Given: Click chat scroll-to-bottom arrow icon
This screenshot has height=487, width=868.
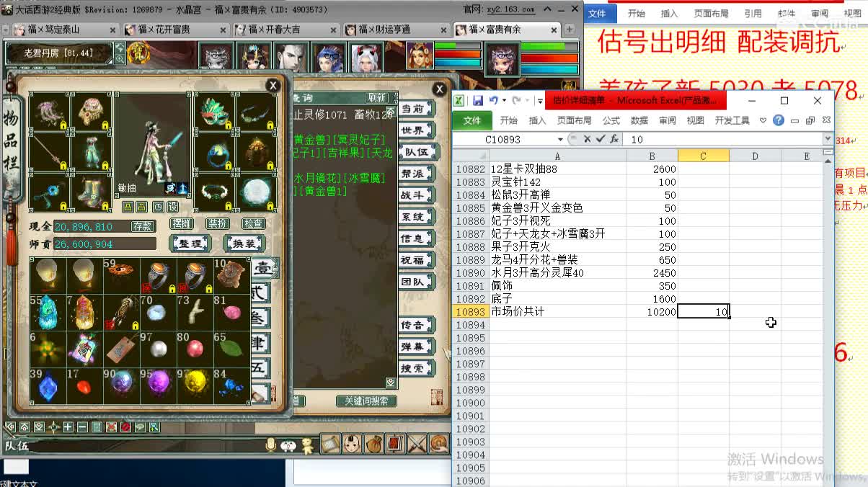Looking at the screenshot, I should (x=391, y=383).
